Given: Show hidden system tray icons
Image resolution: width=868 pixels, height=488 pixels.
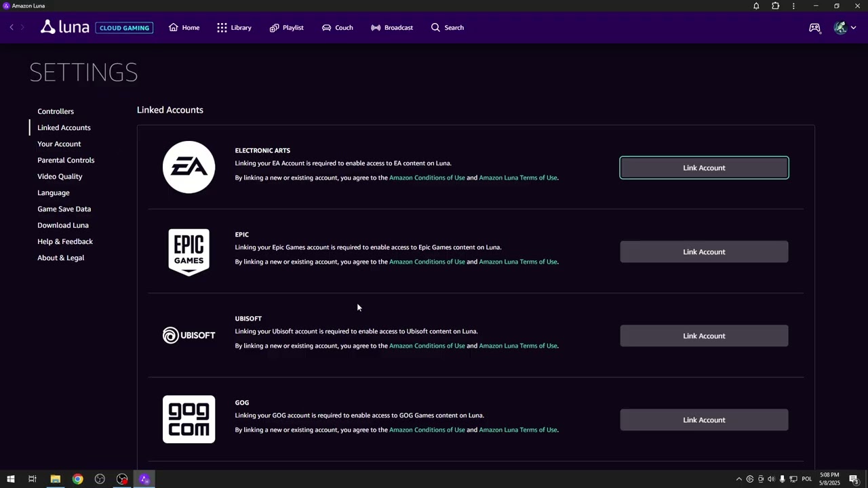Looking at the screenshot, I should pyautogui.click(x=738, y=479).
